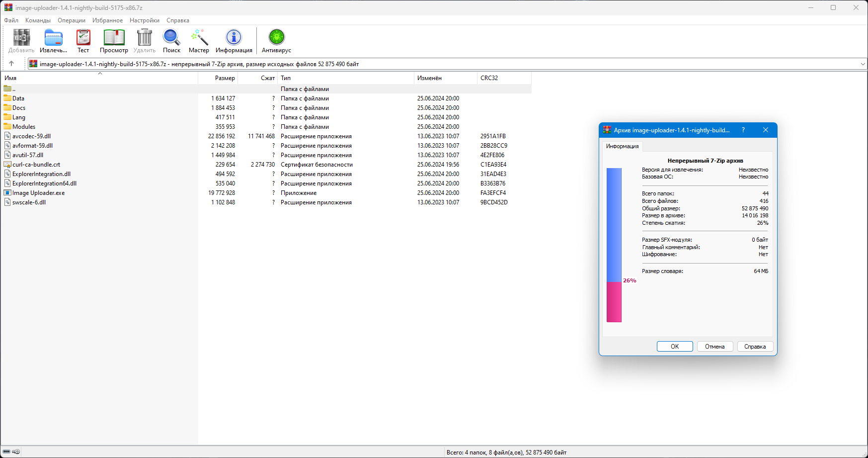868x458 pixels.
Task: Open the Операции menu
Action: (x=72, y=20)
